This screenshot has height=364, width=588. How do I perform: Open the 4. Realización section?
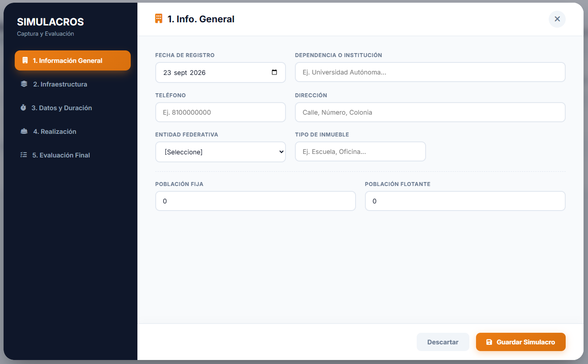[73, 132]
